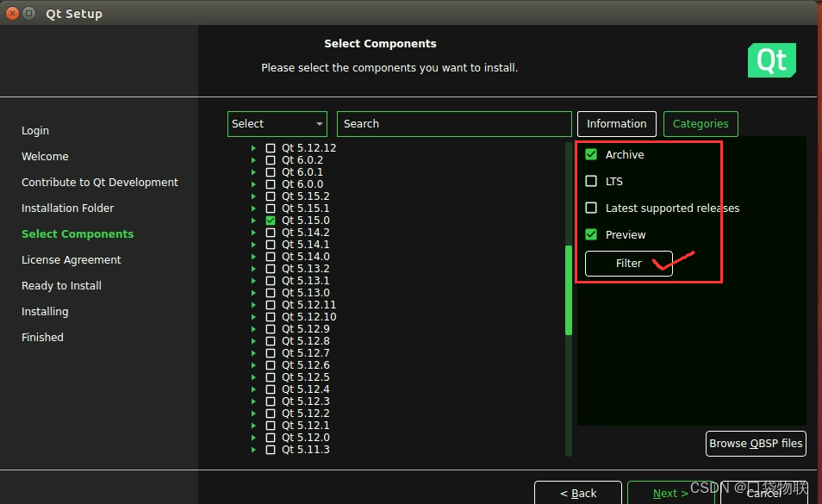This screenshot has height=504, width=822.
Task: Click into the Search field
Action: (x=454, y=124)
